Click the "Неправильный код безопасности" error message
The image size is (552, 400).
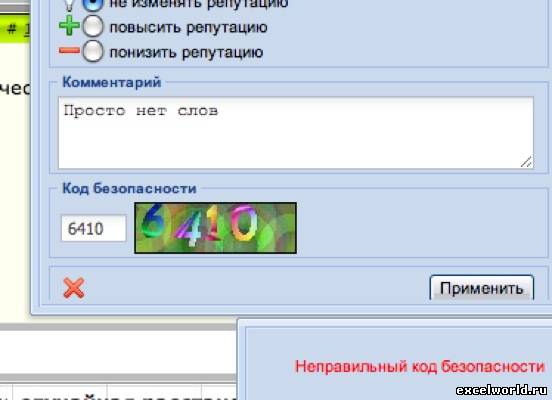tap(420, 367)
